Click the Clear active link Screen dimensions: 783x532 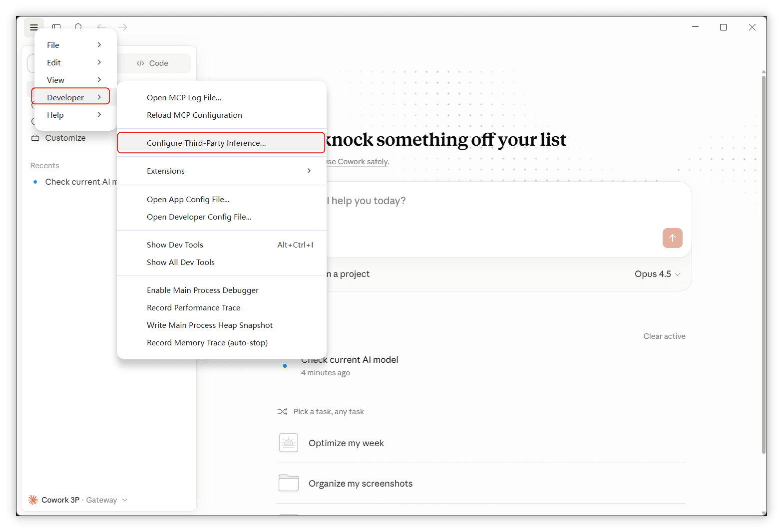(664, 336)
